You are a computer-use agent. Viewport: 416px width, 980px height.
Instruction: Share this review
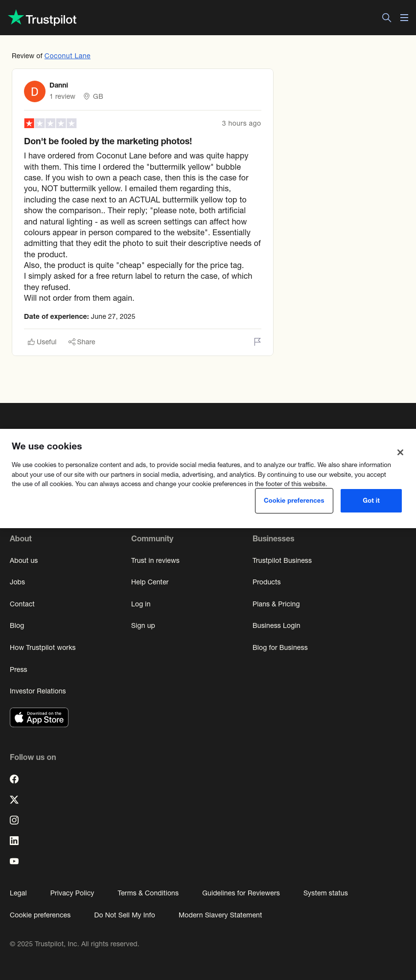point(82,342)
